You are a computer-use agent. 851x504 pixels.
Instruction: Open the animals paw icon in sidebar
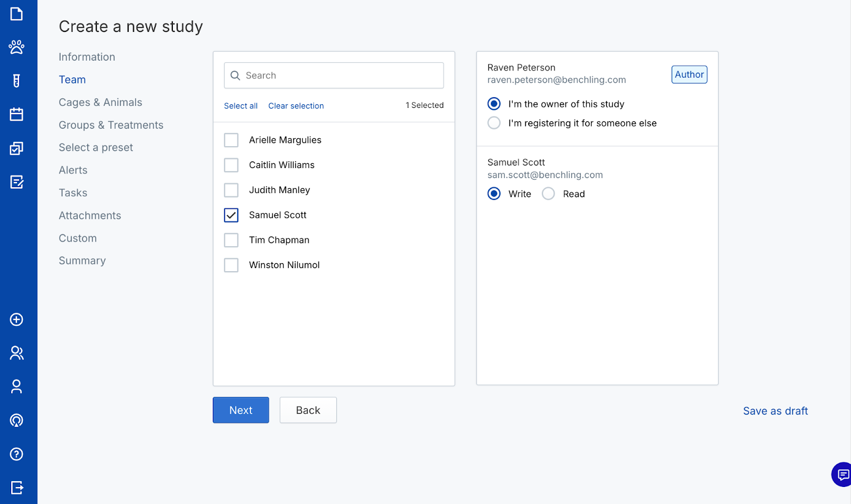tap(16, 47)
